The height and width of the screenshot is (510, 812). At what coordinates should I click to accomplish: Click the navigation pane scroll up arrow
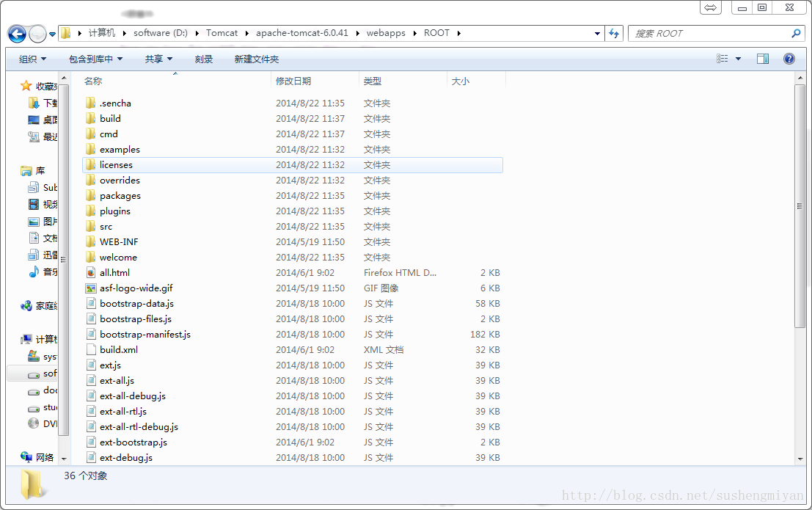click(64, 79)
